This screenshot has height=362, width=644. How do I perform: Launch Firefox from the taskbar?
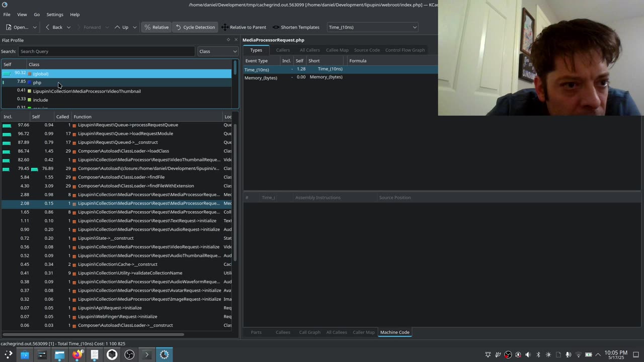pos(77,354)
